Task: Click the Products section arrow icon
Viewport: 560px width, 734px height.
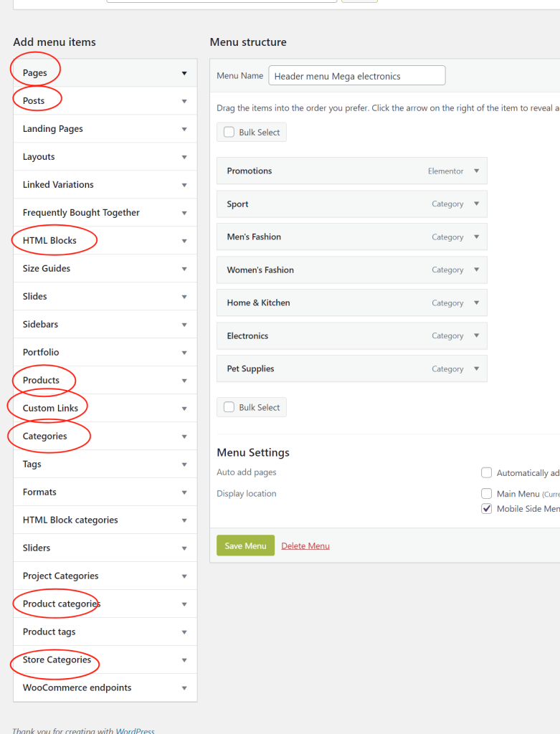Action: tap(184, 381)
